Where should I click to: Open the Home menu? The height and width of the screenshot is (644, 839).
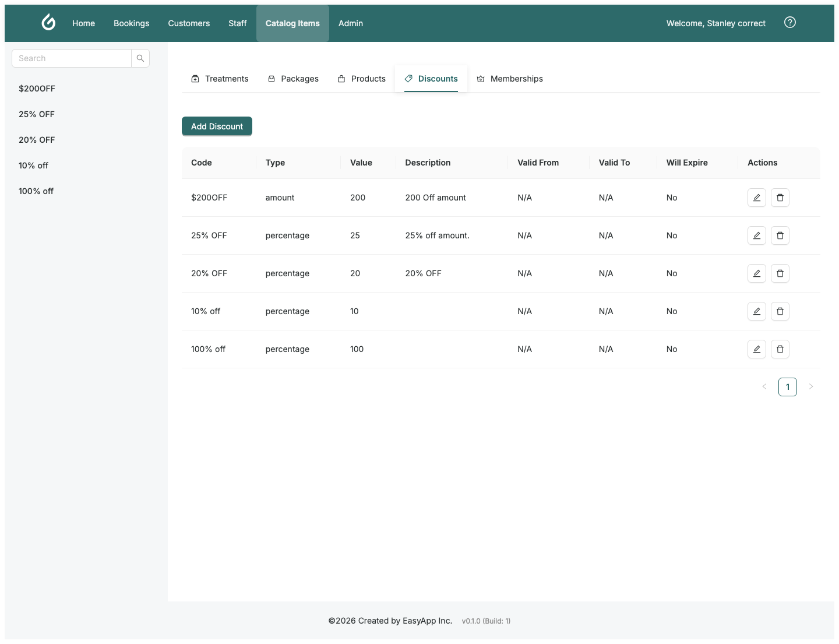point(83,23)
